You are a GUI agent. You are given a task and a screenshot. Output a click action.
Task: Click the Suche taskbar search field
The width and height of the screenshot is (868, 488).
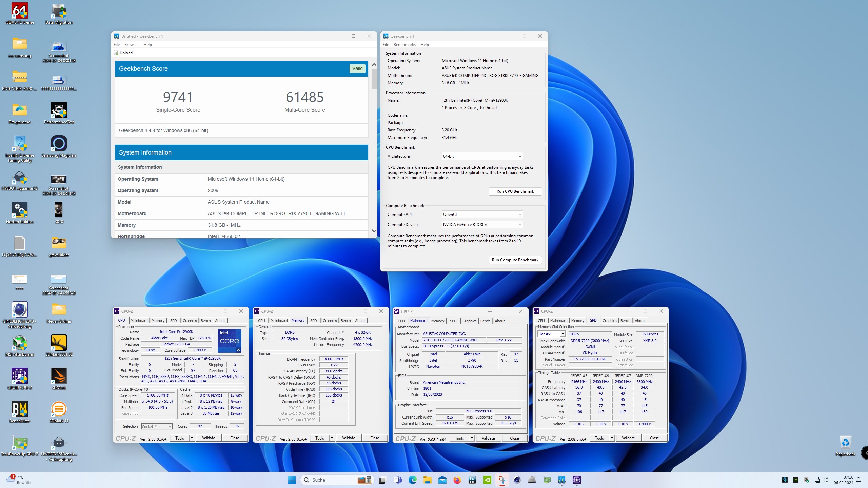336,480
